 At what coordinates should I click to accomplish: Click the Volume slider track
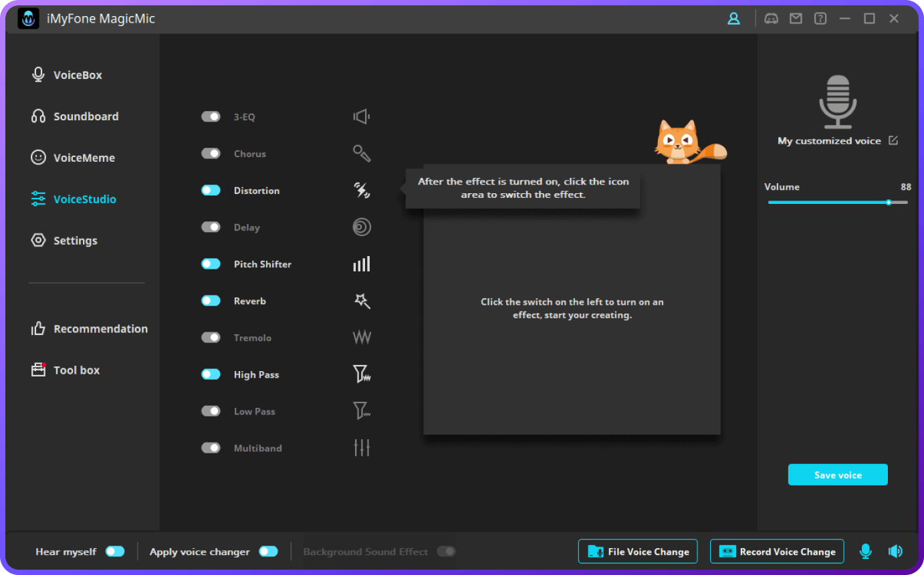(x=838, y=202)
